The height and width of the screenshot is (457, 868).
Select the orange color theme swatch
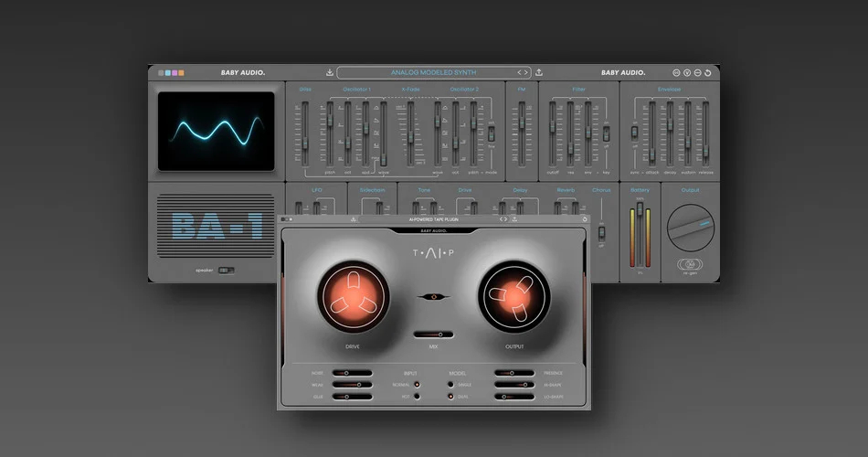click(x=181, y=72)
